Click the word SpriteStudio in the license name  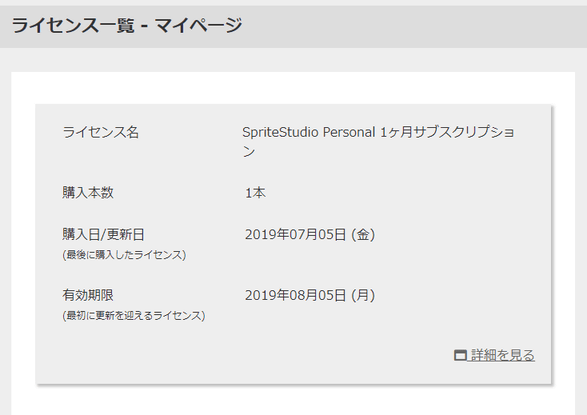pos(280,132)
